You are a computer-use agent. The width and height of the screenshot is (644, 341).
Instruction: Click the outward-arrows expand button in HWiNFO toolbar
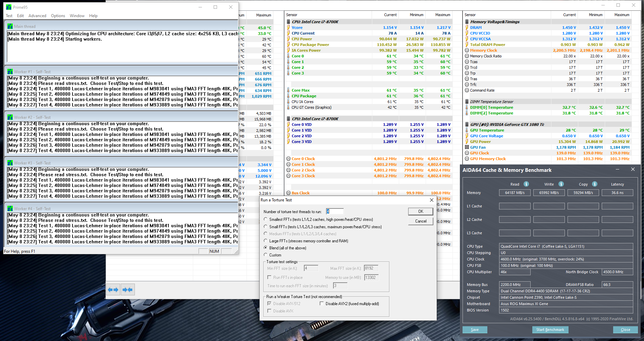(113, 290)
